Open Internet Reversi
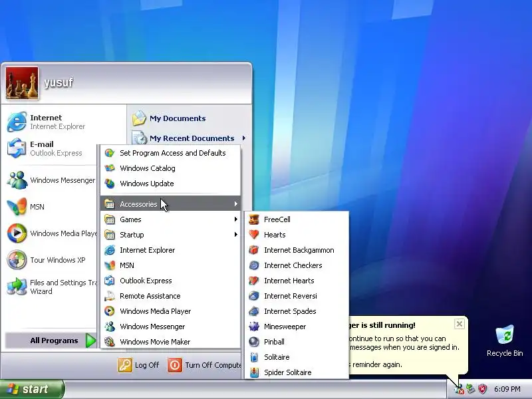This screenshot has width=532, height=399. pos(297,296)
